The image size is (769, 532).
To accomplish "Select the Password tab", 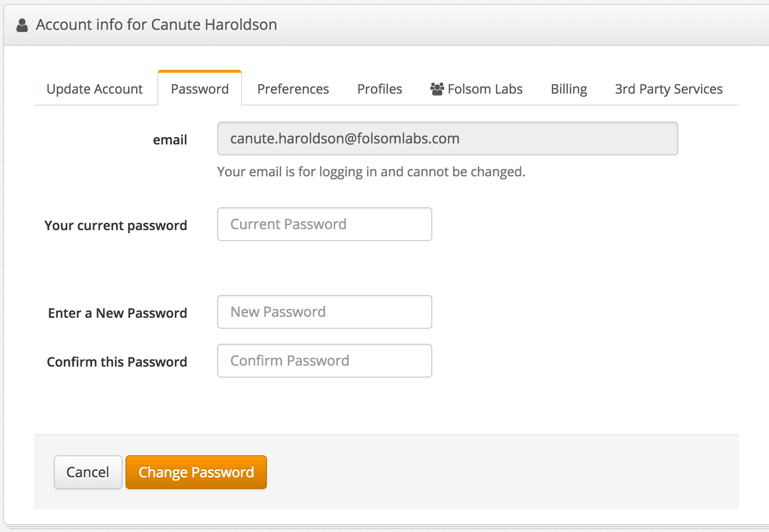I will 200,89.
